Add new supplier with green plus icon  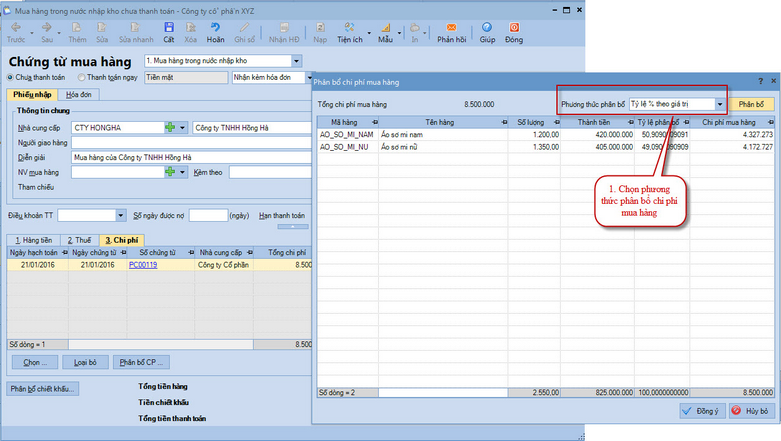170,128
